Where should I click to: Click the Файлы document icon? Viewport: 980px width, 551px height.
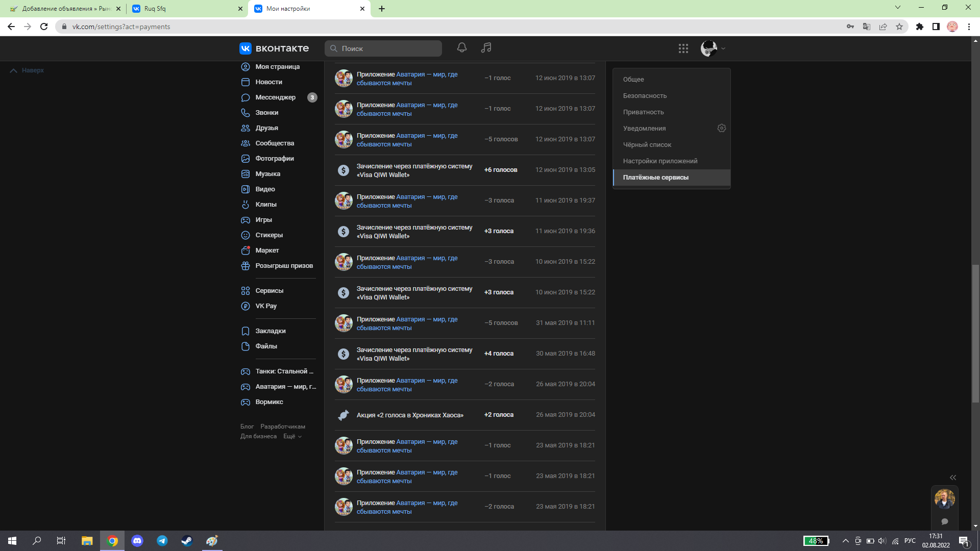click(x=246, y=346)
